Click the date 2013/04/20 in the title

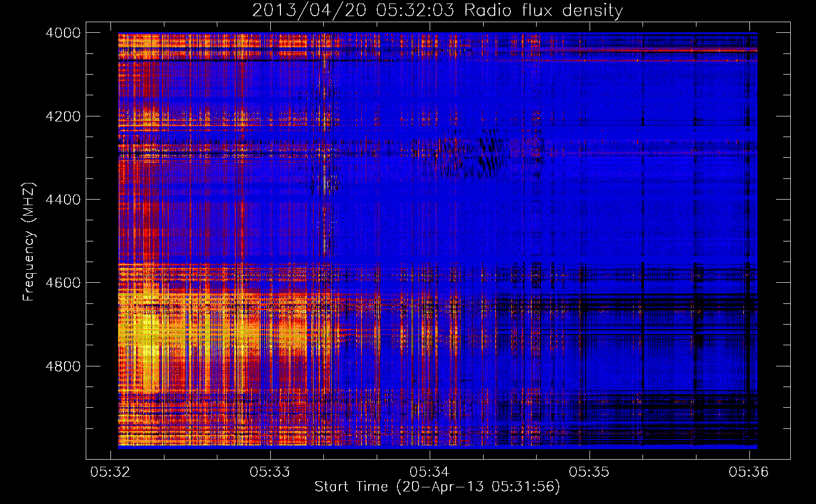[x=309, y=11]
